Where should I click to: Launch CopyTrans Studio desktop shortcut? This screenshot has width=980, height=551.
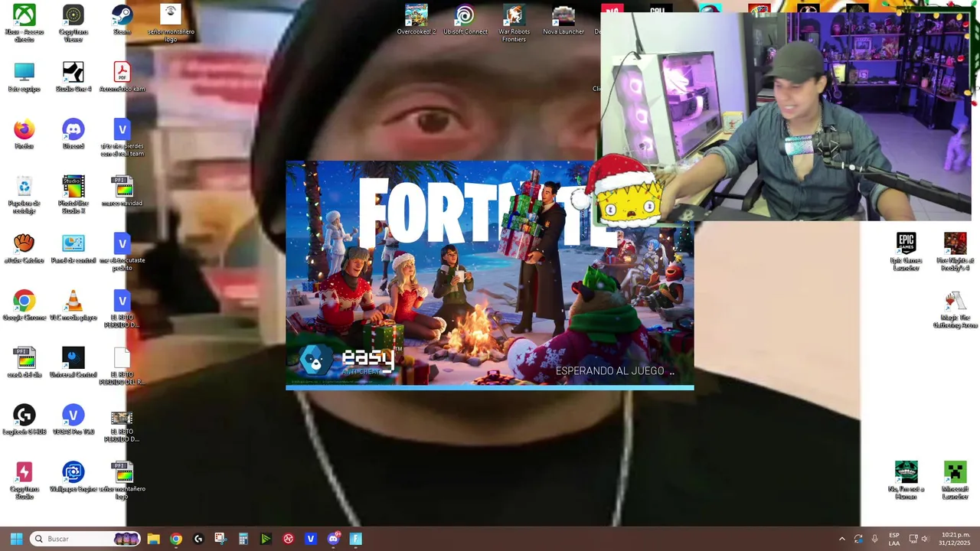coord(24,480)
